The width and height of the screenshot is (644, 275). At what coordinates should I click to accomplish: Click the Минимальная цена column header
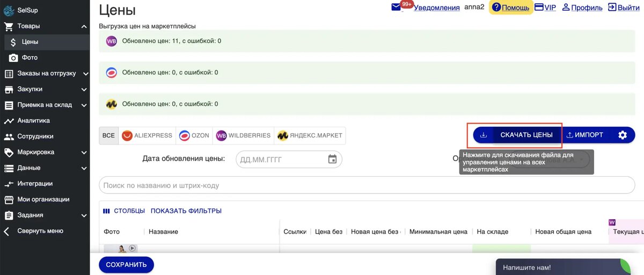pyautogui.click(x=438, y=231)
